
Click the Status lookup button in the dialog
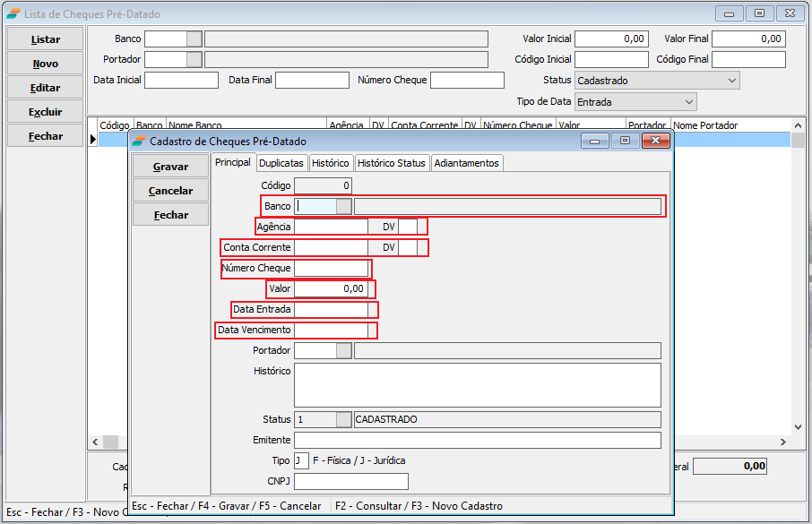(343, 419)
